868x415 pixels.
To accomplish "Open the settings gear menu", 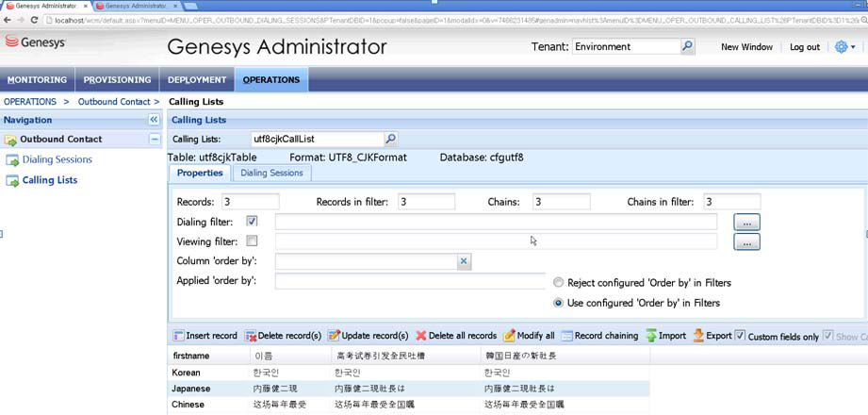I will [x=844, y=47].
